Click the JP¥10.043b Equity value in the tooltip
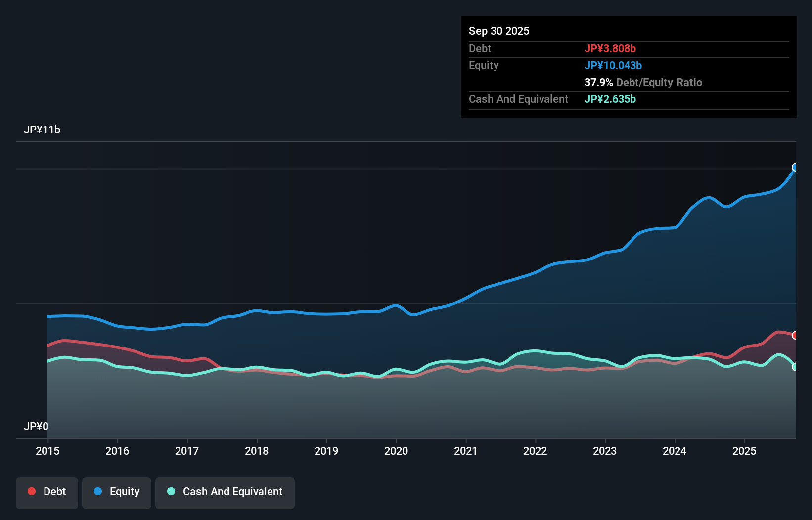Screen dimensions: 812x520 (613, 65)
